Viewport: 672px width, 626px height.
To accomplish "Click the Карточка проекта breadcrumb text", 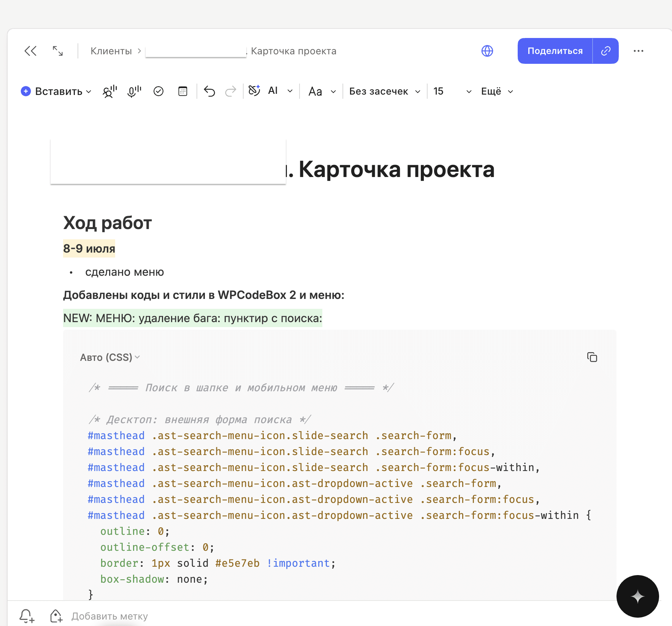I will tap(293, 51).
